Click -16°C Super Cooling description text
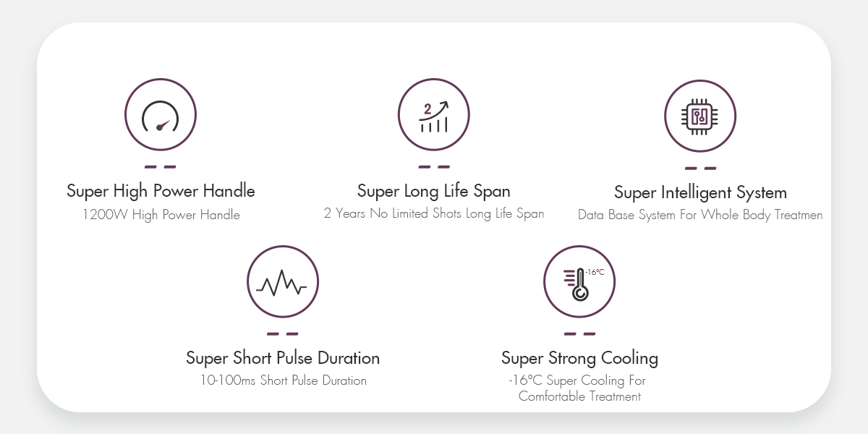This screenshot has height=434, width=868. (x=579, y=388)
